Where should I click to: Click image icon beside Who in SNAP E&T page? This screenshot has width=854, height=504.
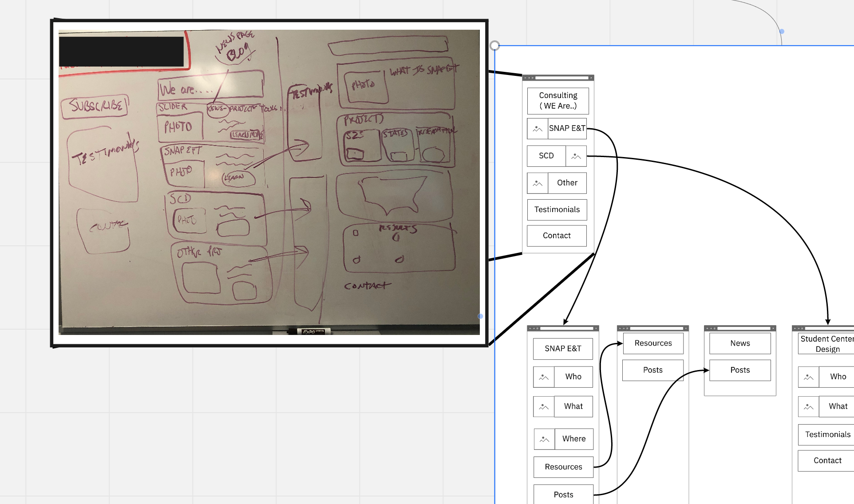544,377
